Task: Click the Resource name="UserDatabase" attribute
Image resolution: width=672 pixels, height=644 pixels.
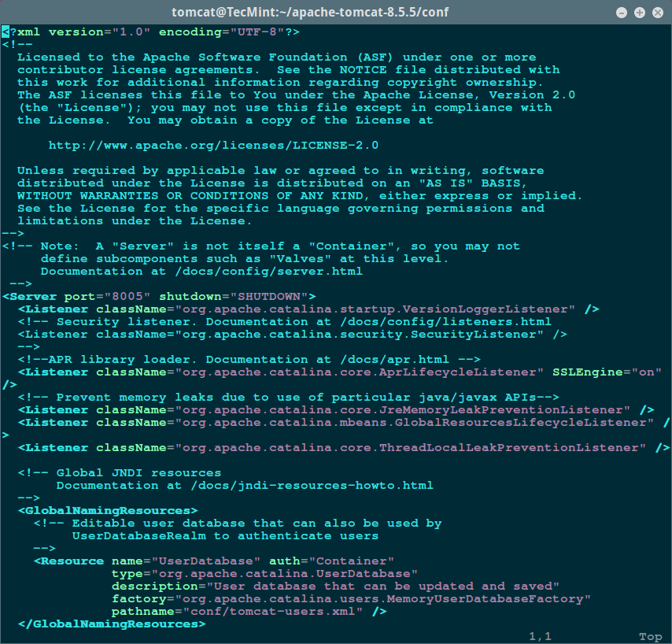Action: click(186, 561)
